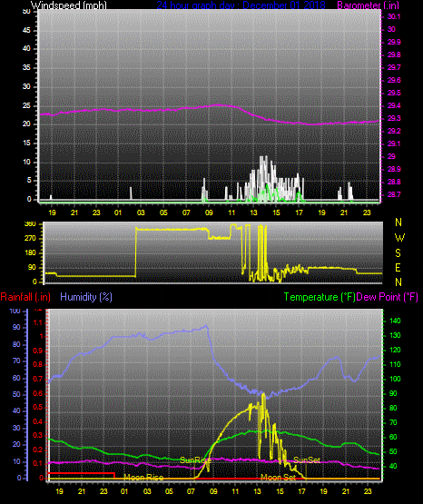
Task: Click the 110 temperature axis value
Action: pos(395,364)
